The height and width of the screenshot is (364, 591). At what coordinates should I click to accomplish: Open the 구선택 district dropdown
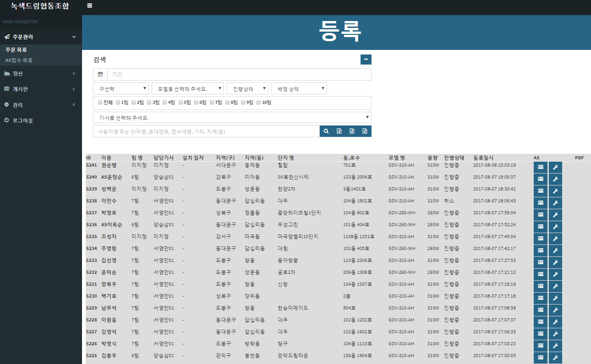click(x=121, y=88)
